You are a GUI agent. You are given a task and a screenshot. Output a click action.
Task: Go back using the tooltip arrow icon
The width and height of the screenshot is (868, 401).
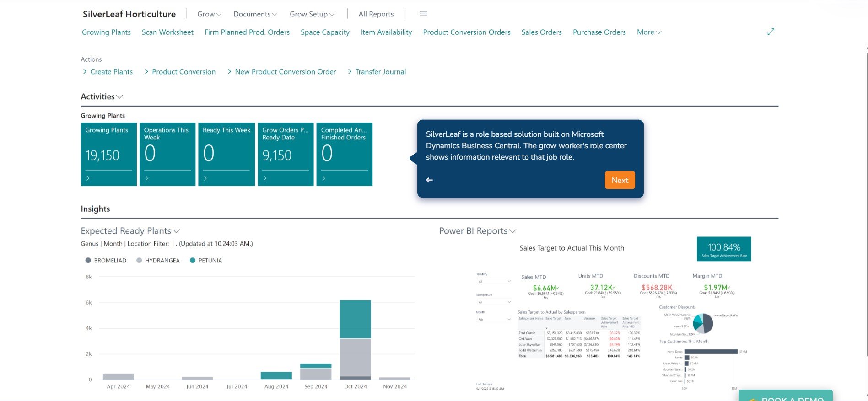click(x=429, y=180)
